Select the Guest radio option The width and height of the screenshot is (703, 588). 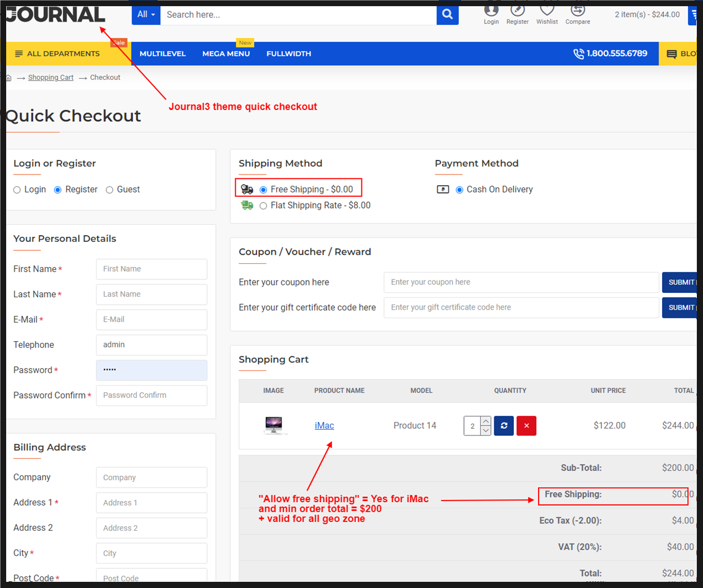click(109, 190)
